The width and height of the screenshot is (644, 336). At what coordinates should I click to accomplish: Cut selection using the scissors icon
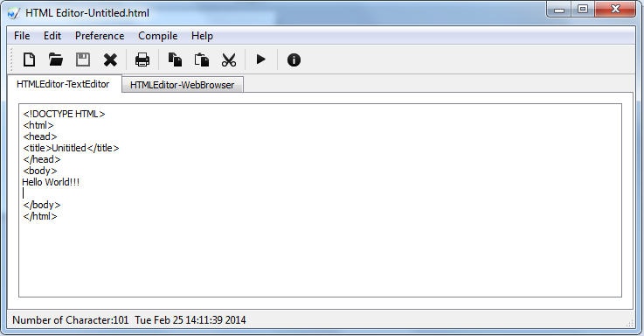point(229,60)
